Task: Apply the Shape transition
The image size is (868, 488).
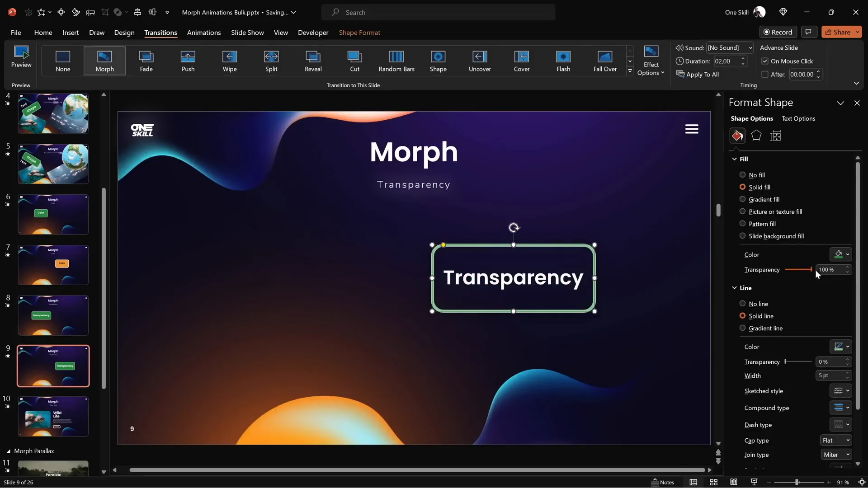Action: [438, 61]
